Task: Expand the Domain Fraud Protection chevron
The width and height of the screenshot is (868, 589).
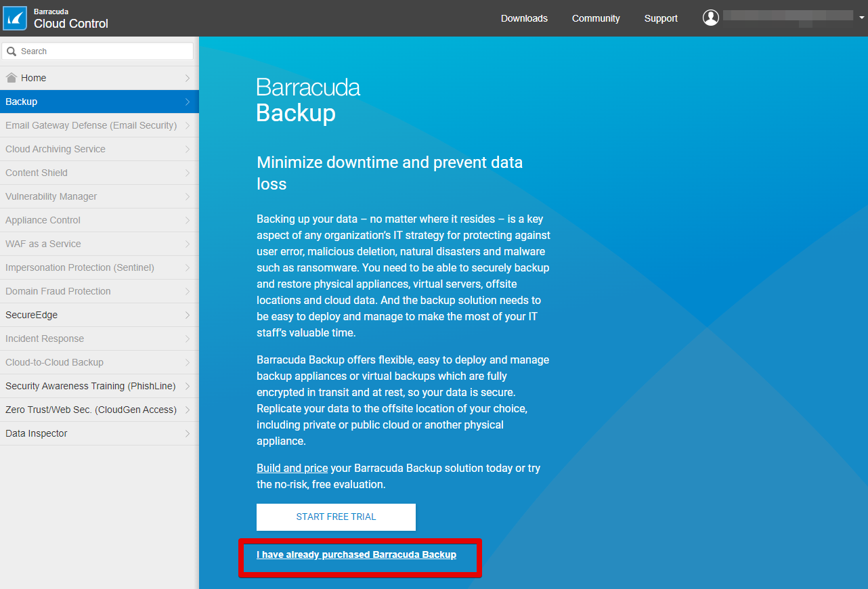Action: coord(188,291)
